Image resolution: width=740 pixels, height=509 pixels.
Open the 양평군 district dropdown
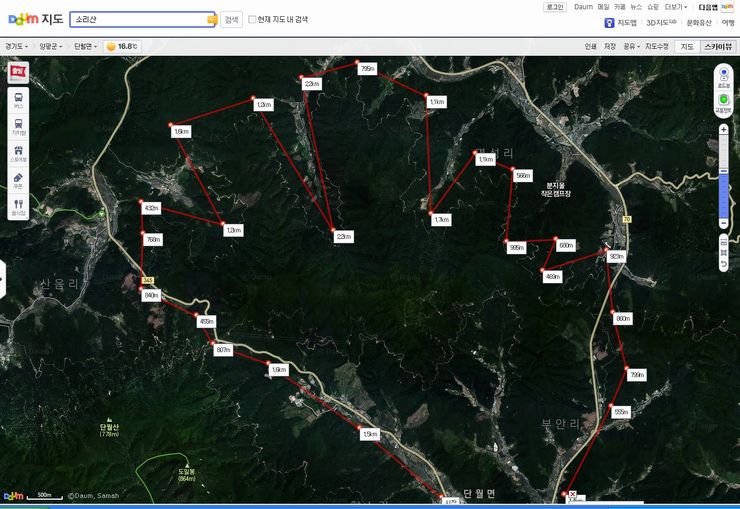coord(50,46)
